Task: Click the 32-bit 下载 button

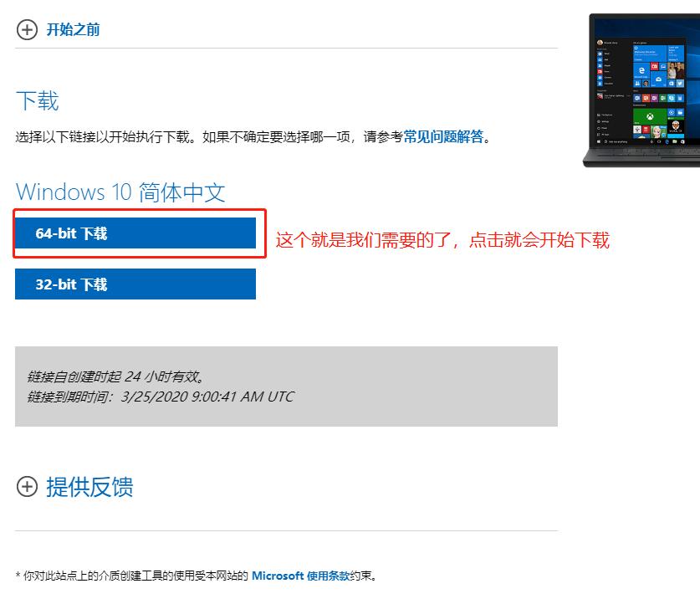Action: [x=134, y=284]
